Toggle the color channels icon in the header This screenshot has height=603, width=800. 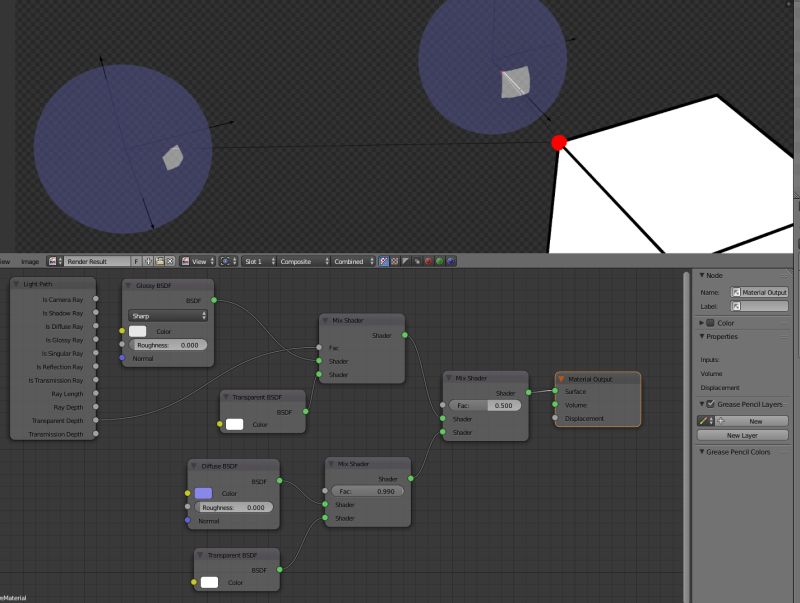coord(383,261)
